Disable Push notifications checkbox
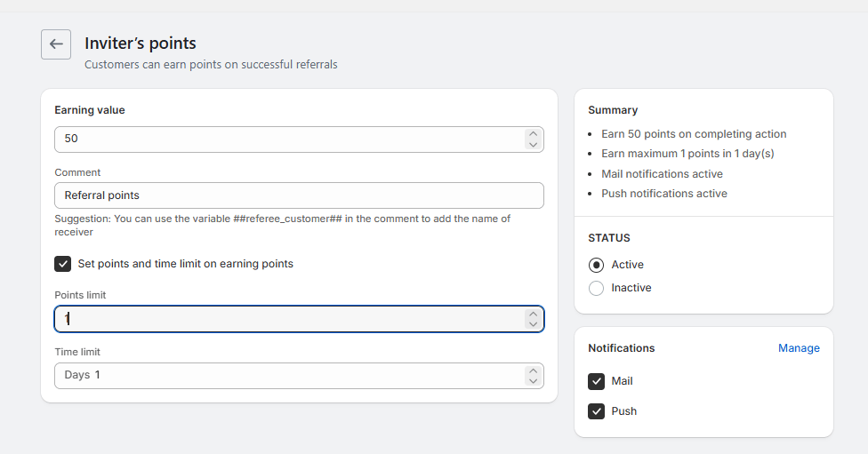Screen dimensions: 868x454 pos(597,411)
